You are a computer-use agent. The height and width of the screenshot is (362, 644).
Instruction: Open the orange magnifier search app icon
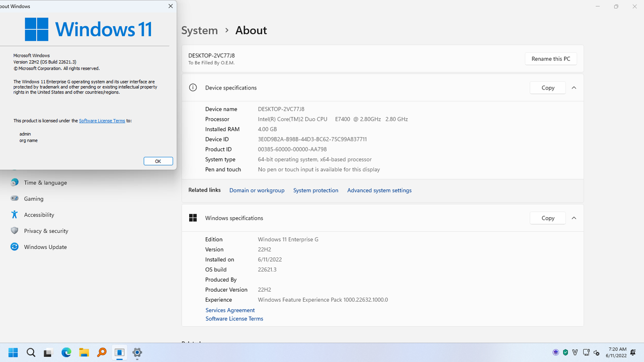(x=102, y=352)
